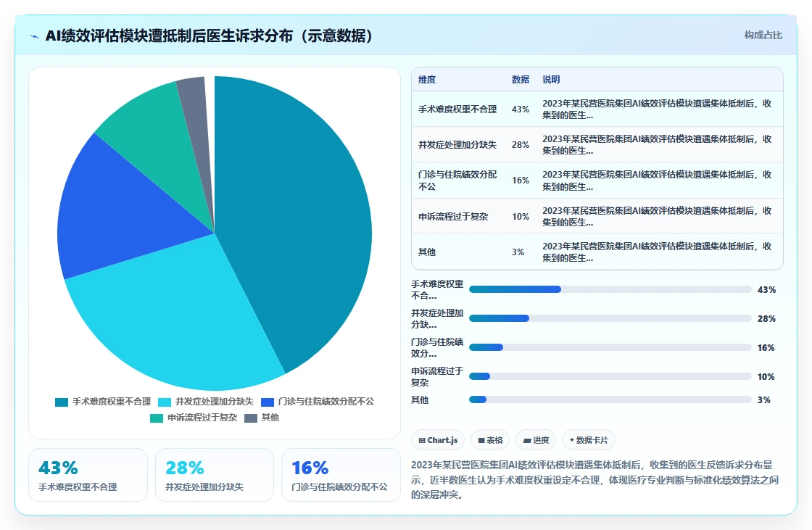Image resolution: width=812 pixels, height=530 pixels.
Task: Click table cell 门诊与住院绩效分配不公
Action: 457,181
